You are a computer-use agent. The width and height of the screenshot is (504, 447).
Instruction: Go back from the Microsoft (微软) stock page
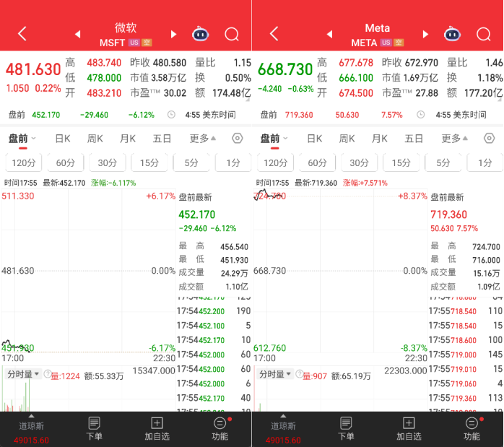(x=22, y=34)
